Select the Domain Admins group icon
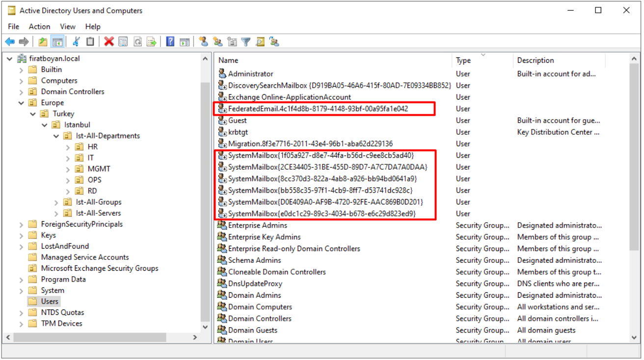The width and height of the screenshot is (644, 360). point(222,295)
